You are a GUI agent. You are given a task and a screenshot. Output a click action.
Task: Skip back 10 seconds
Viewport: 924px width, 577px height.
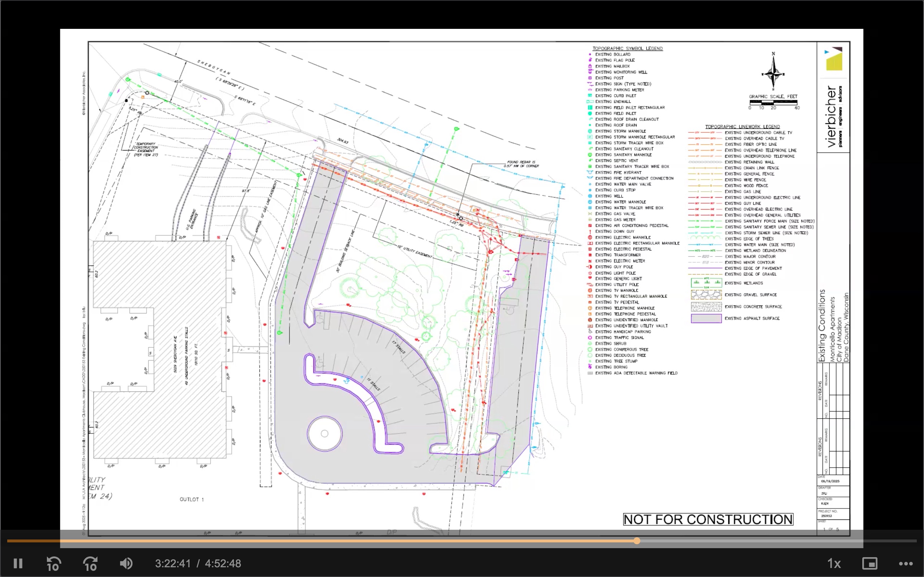53,563
